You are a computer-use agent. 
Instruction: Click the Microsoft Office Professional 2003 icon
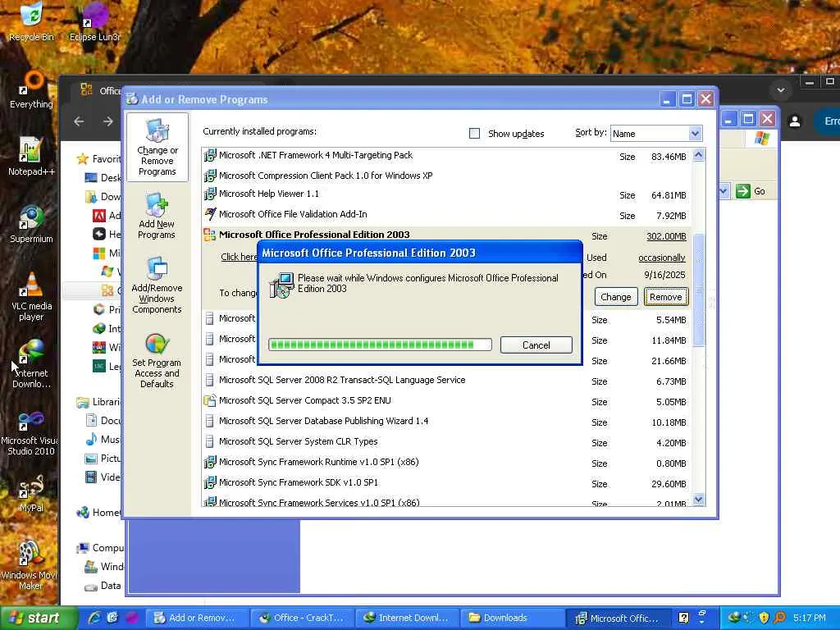[209, 234]
